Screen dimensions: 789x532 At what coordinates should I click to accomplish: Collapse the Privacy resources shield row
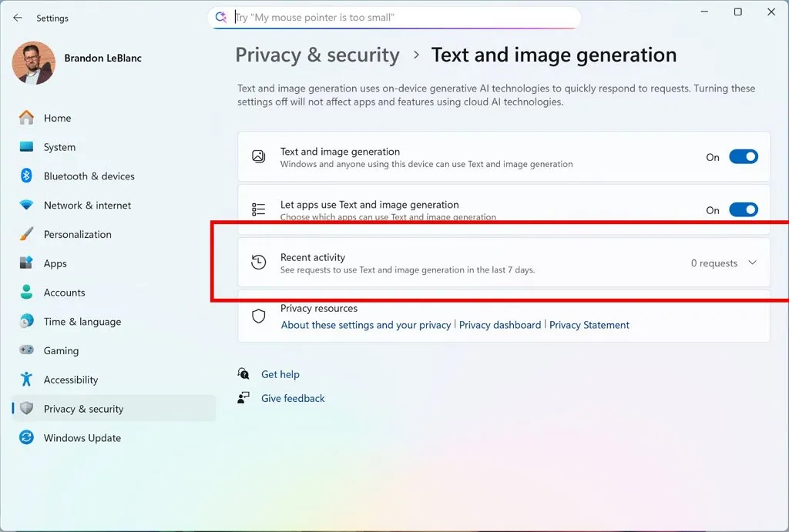tap(257, 316)
